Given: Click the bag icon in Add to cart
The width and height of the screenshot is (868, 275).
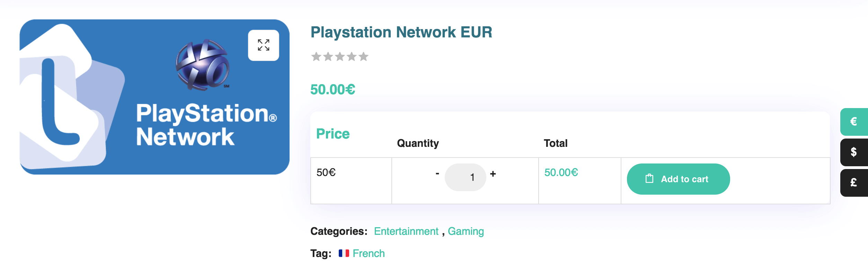Looking at the screenshot, I should click(x=649, y=179).
